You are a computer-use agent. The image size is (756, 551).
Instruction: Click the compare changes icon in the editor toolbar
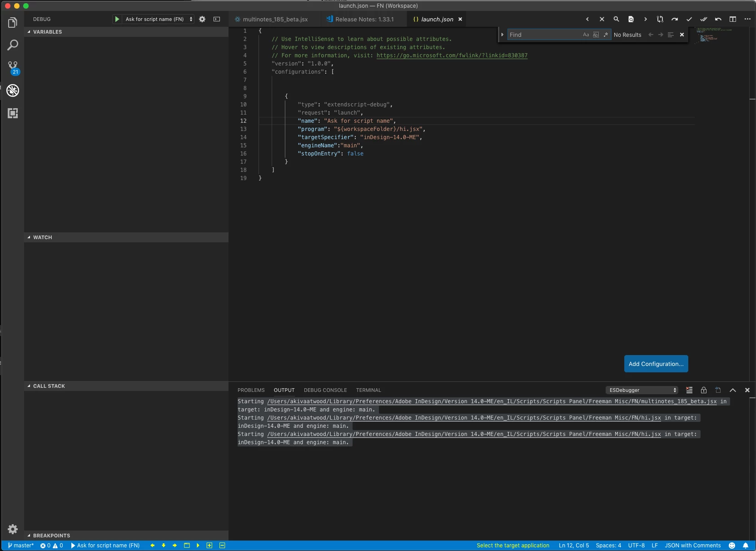(660, 19)
